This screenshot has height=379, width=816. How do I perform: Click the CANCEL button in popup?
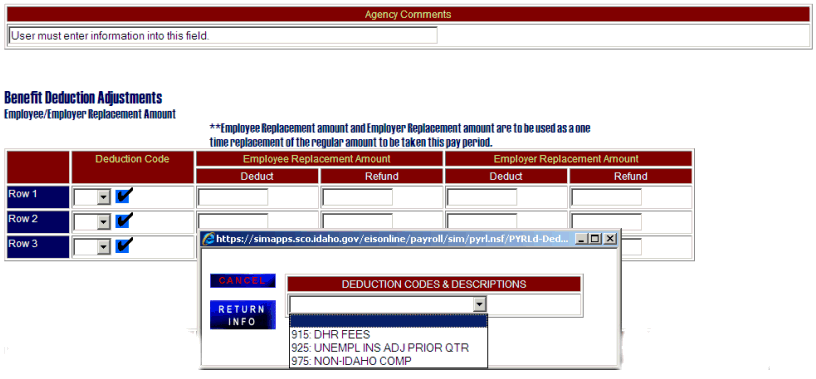pyautogui.click(x=243, y=281)
